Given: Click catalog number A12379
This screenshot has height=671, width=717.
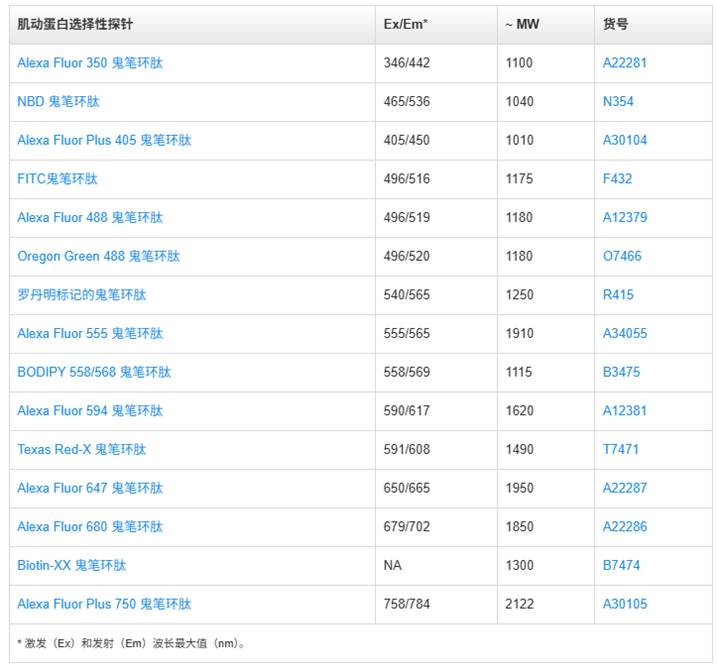Looking at the screenshot, I should [x=625, y=217].
